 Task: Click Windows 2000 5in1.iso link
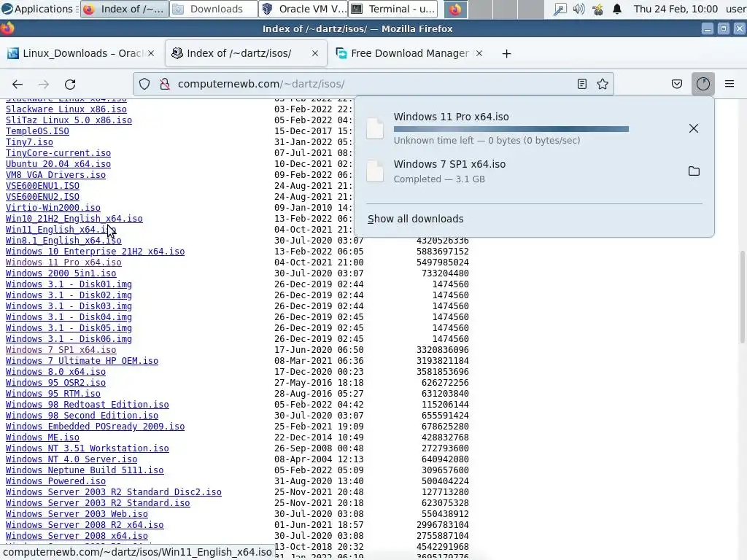click(61, 273)
